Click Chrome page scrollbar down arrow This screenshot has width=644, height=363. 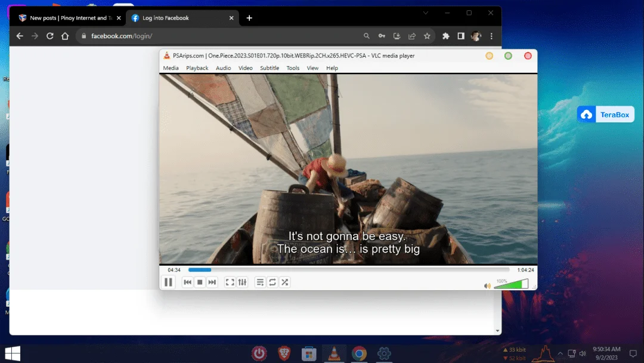[x=497, y=331]
